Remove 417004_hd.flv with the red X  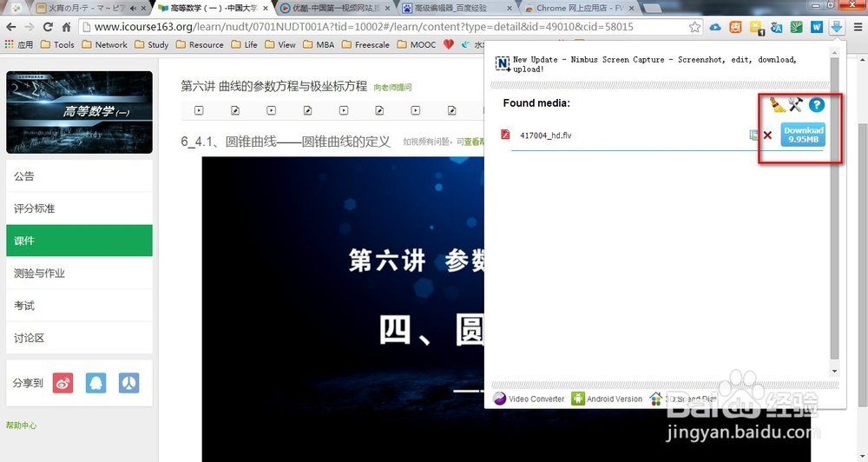click(767, 135)
